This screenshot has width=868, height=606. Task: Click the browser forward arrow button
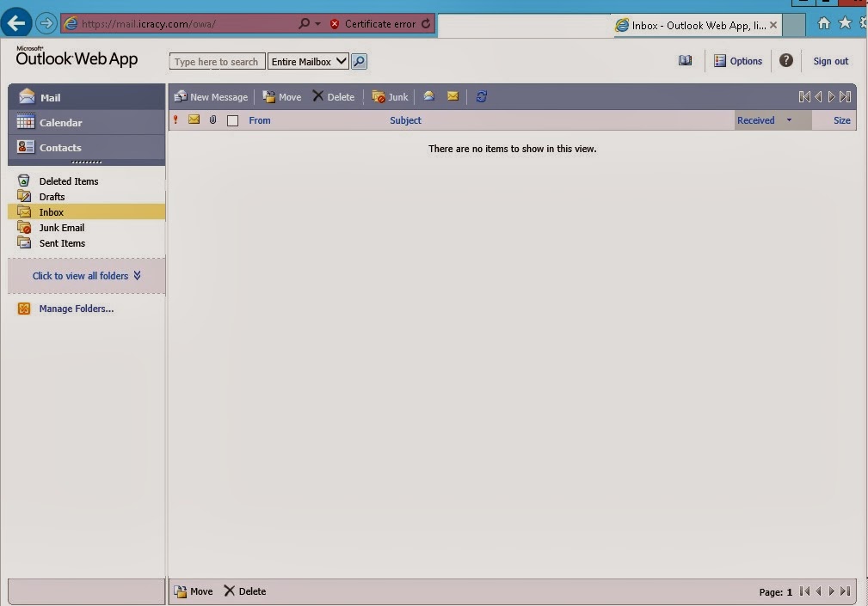(x=46, y=23)
